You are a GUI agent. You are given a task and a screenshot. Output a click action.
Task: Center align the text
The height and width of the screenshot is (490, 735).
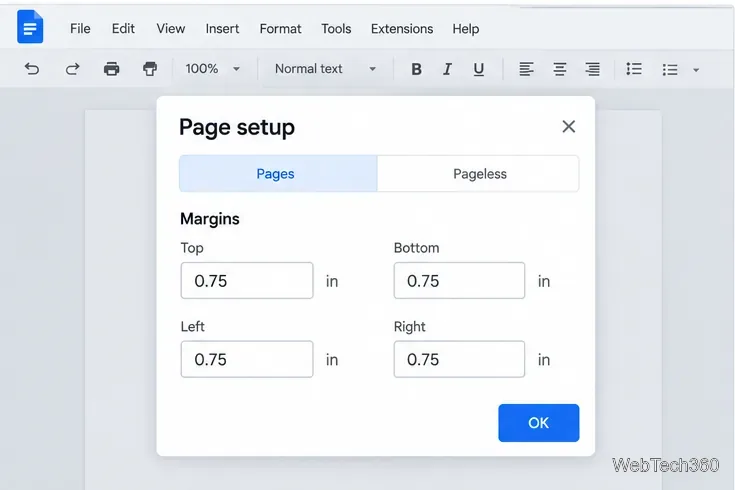point(560,69)
